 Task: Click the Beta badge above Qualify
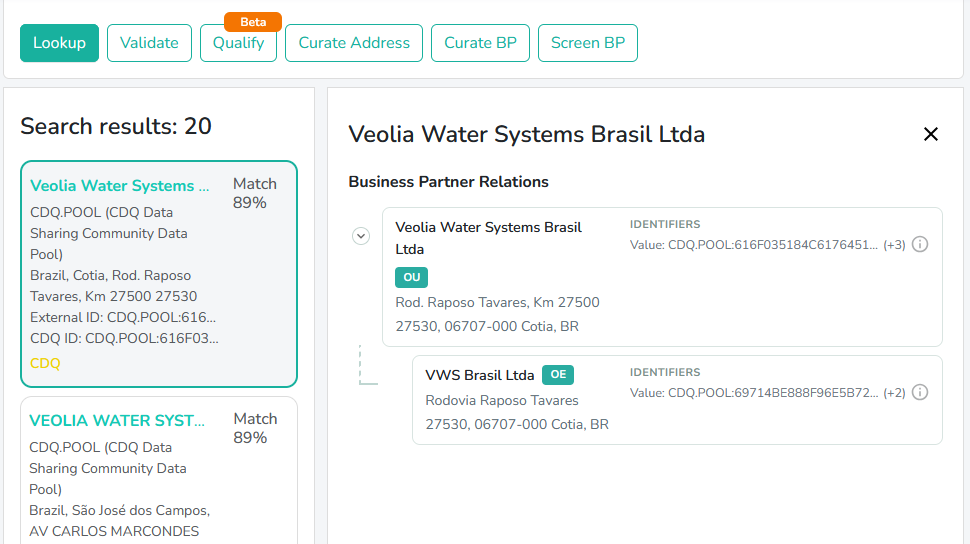point(253,22)
